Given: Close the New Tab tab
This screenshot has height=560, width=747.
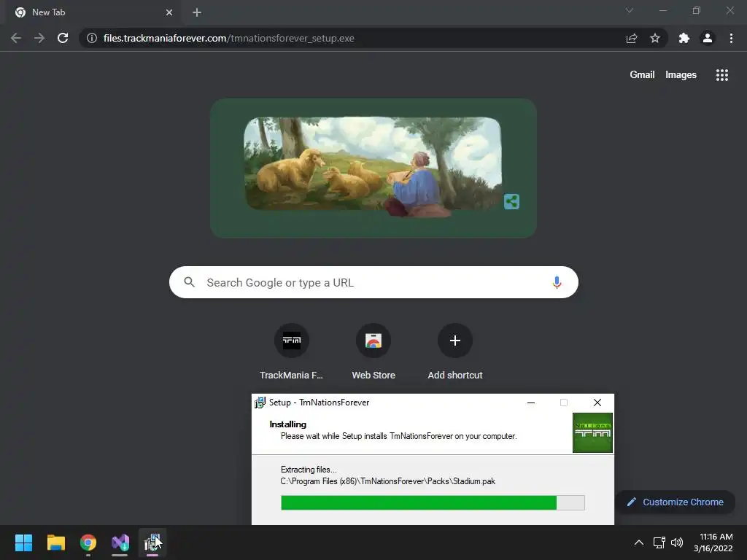Looking at the screenshot, I should (x=169, y=12).
